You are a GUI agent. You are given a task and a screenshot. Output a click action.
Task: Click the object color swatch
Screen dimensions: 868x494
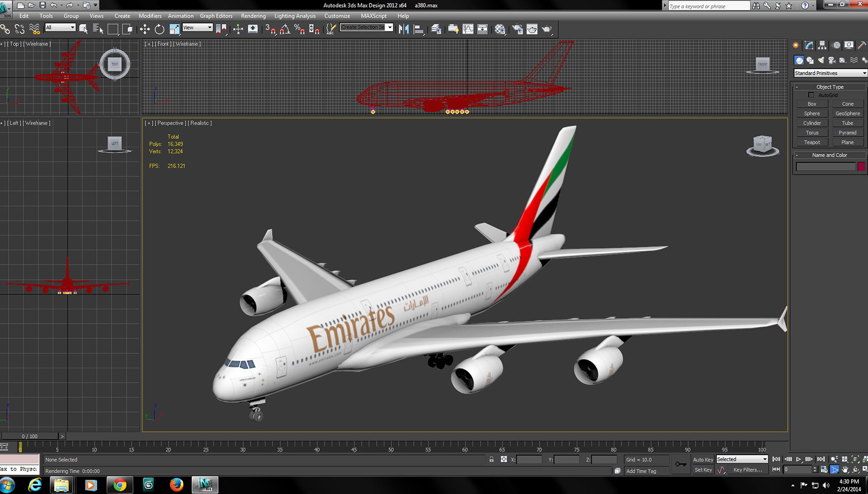(x=861, y=167)
